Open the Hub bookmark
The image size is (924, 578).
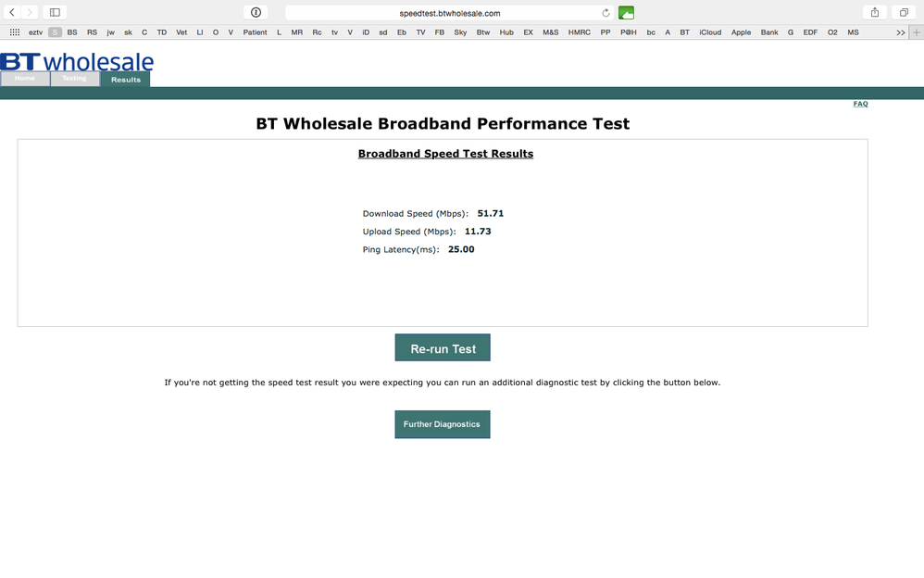click(x=506, y=32)
